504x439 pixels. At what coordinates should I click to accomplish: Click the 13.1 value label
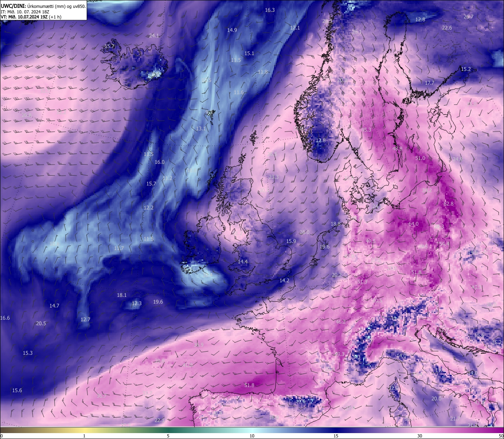[201, 129]
